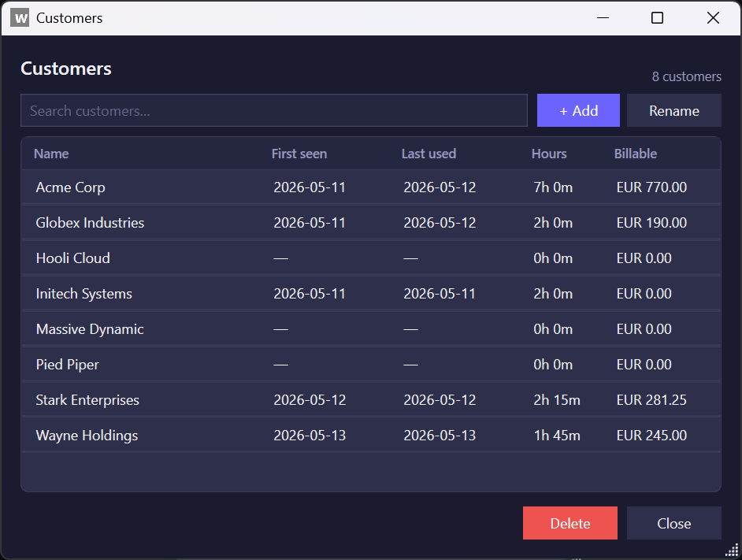Click Pied Piper's 0h 0m hours cell
Screen dimensions: 742x560
click(553, 365)
